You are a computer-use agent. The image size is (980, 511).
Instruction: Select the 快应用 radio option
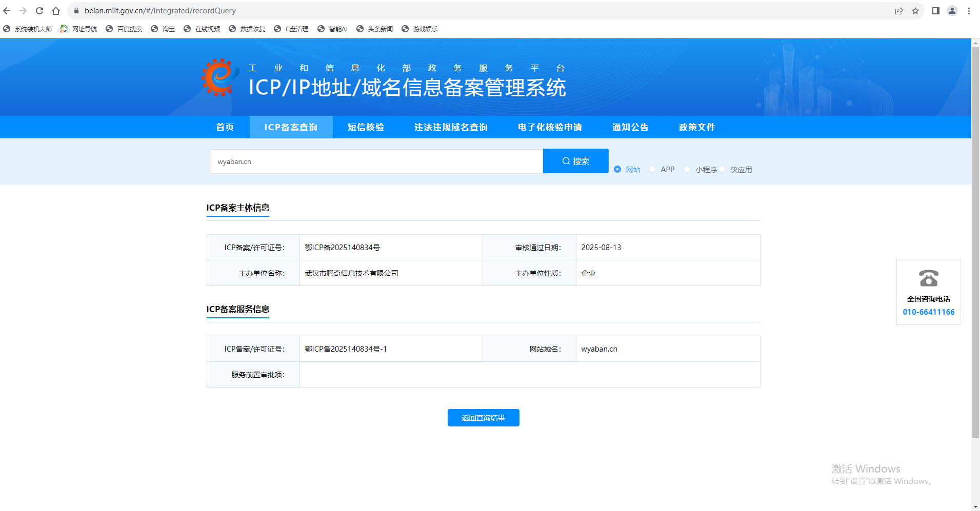(722, 169)
